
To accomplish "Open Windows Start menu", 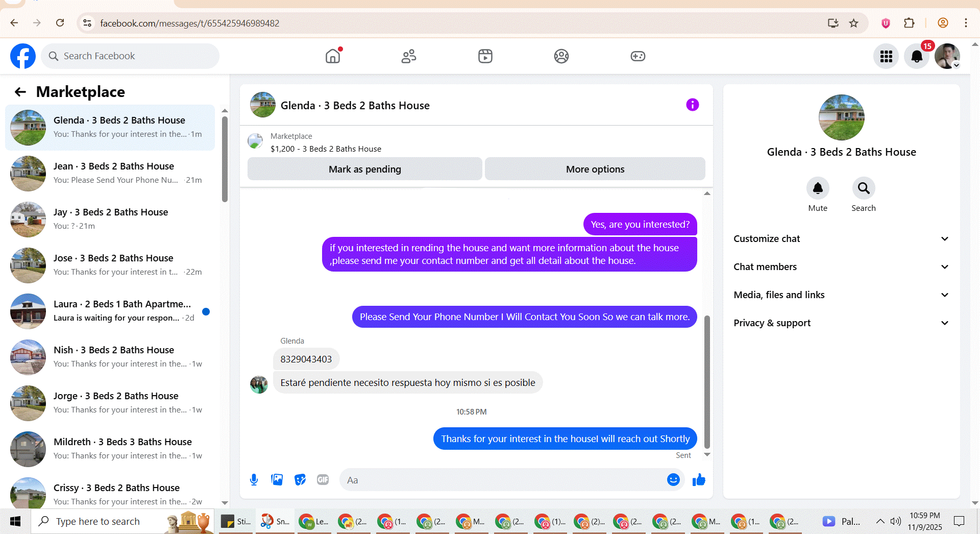I will [x=15, y=521].
